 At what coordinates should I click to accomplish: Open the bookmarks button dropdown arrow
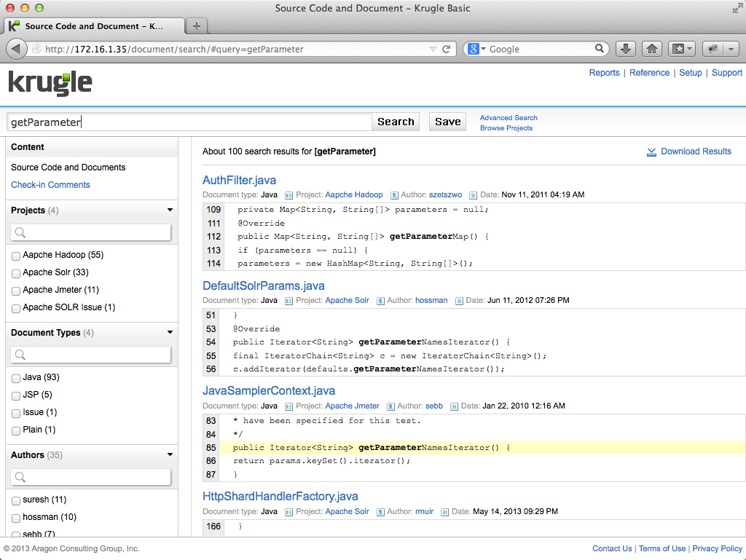(690, 49)
